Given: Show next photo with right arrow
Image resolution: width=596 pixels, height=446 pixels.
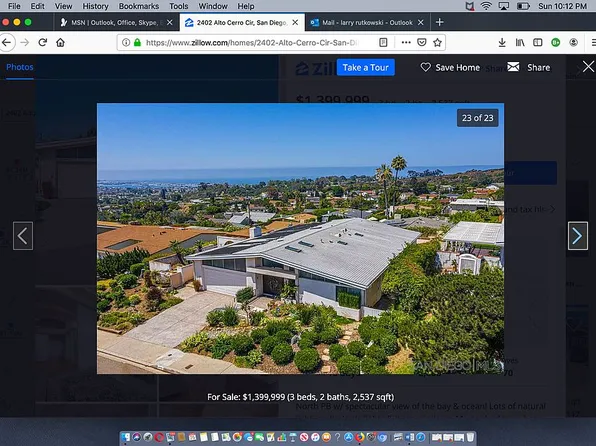Looking at the screenshot, I should 578,236.
